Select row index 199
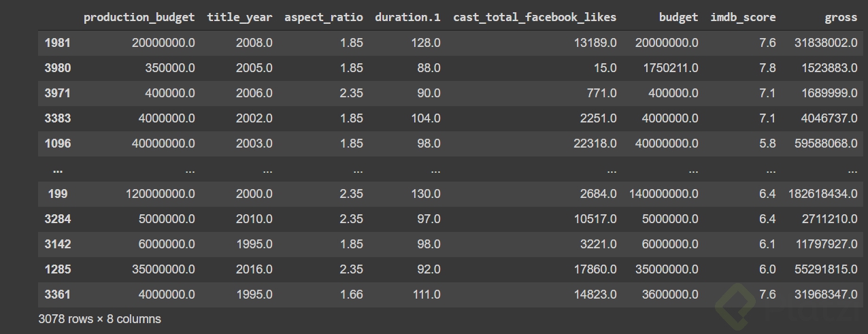Image resolution: width=868 pixels, height=334 pixels. 58,194
